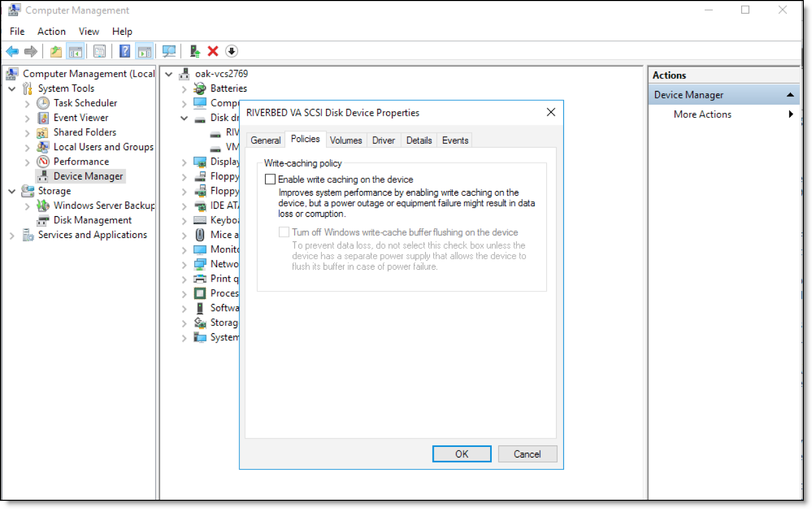The height and width of the screenshot is (509, 812).
Task: Toggle Show/Hide Action Pane toolbar icon
Action: (145, 51)
